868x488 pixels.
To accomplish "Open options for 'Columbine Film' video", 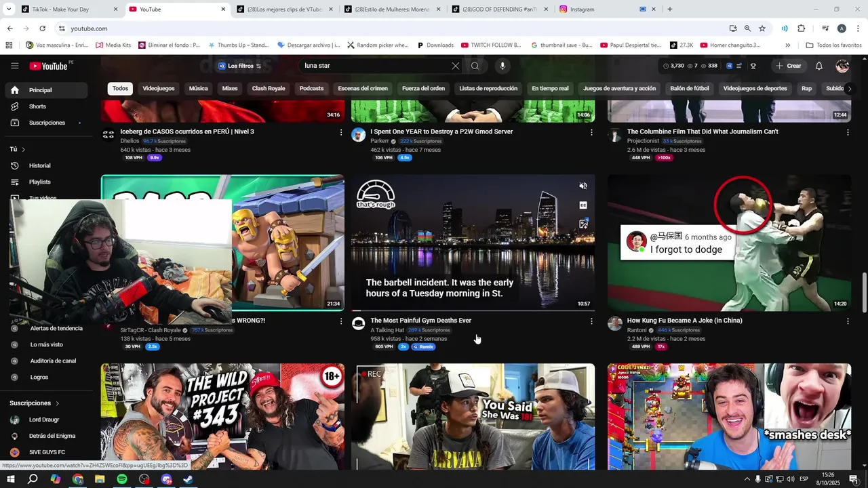I will click(x=848, y=132).
